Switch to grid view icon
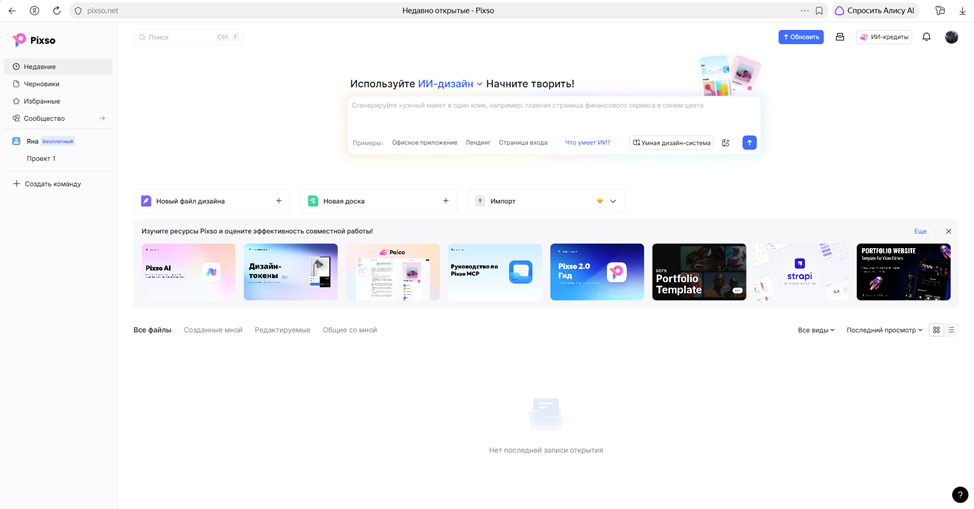The height and width of the screenshot is (509, 974). [936, 330]
